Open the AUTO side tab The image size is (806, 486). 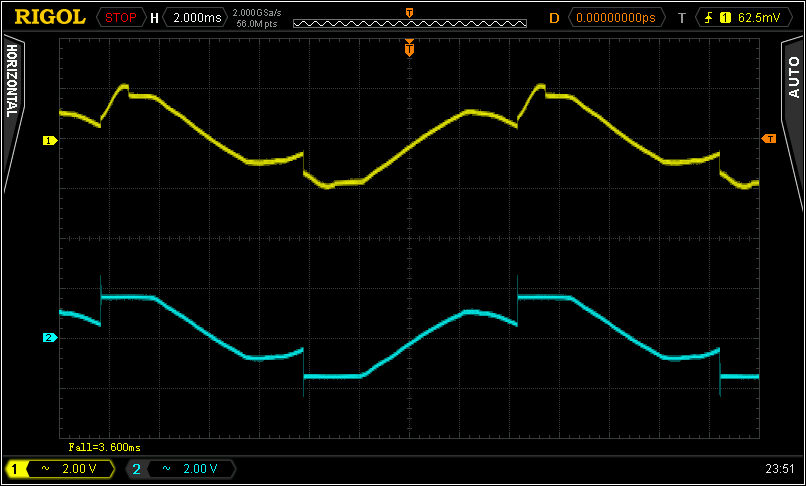pos(793,78)
